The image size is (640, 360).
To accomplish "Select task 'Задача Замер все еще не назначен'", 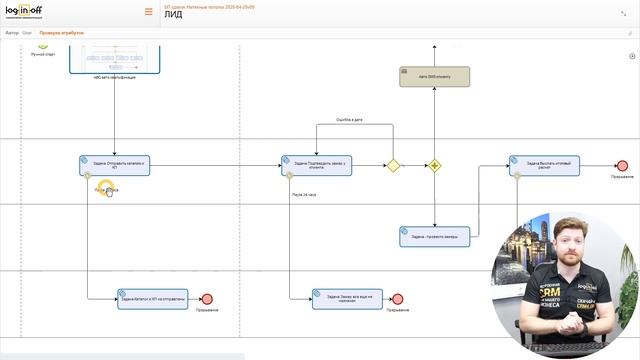I will 347,299.
